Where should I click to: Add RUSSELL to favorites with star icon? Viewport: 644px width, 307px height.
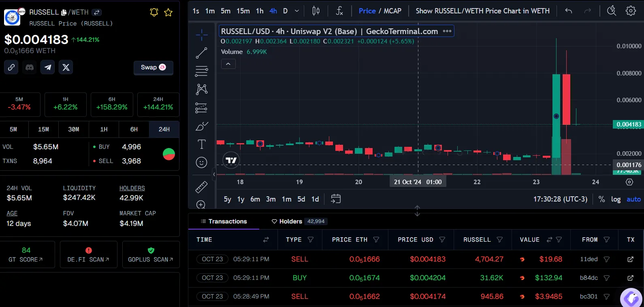coord(168,12)
